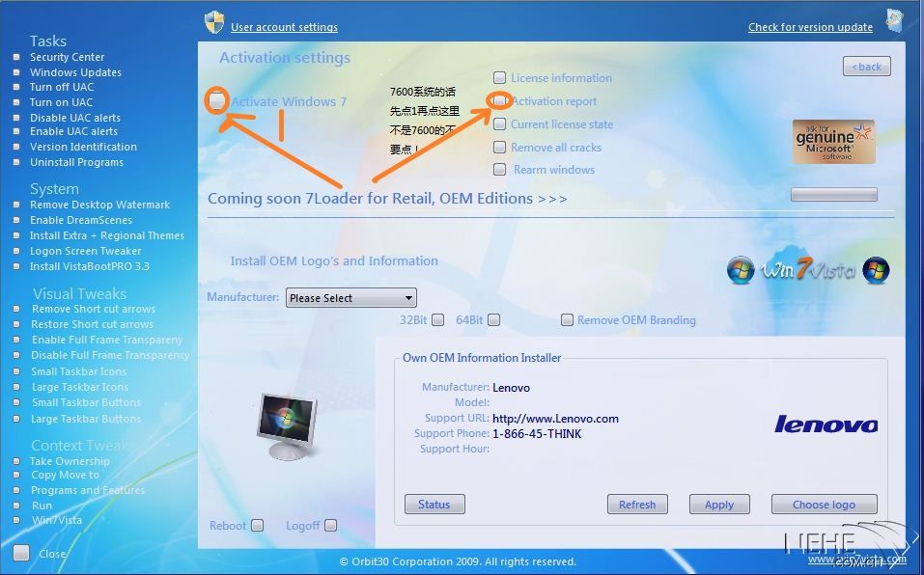Tick the Activate Windows 7 checkbox
The width and height of the screenshot is (924, 575).
pyautogui.click(x=217, y=101)
